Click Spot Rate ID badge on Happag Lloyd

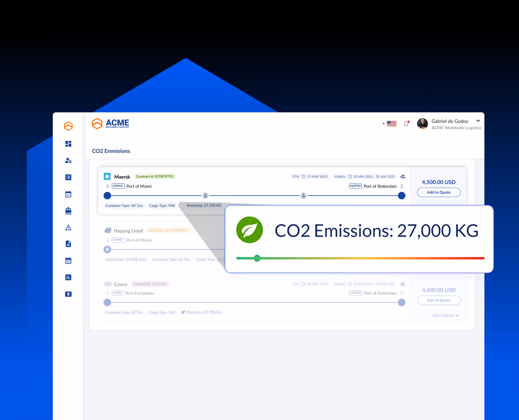point(169,230)
